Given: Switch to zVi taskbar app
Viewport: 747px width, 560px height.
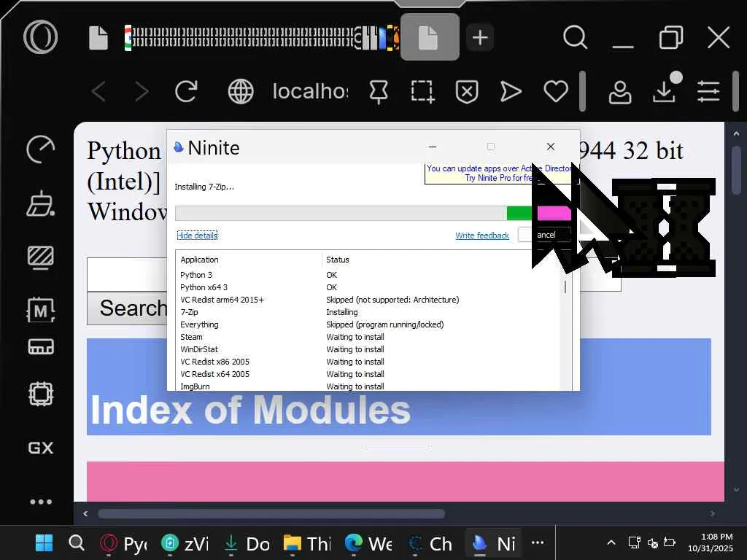Looking at the screenshot, I should click(x=185, y=543).
